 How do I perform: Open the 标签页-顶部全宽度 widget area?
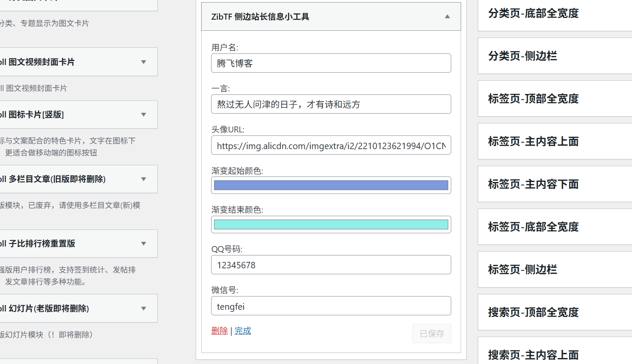click(x=554, y=99)
